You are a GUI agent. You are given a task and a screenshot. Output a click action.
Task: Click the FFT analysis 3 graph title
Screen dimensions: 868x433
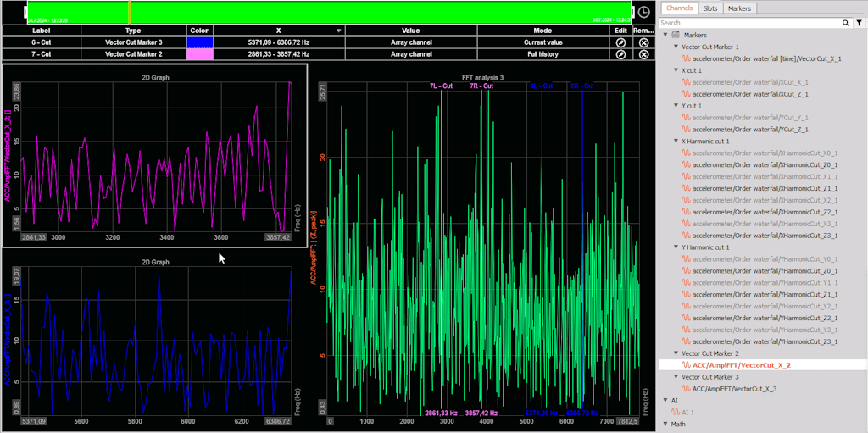click(x=482, y=78)
